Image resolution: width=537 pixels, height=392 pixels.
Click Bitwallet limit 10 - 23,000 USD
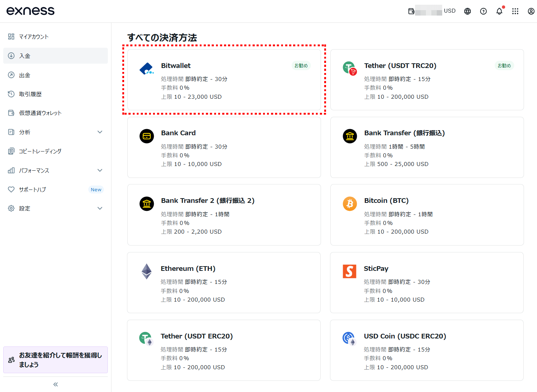pos(191,97)
